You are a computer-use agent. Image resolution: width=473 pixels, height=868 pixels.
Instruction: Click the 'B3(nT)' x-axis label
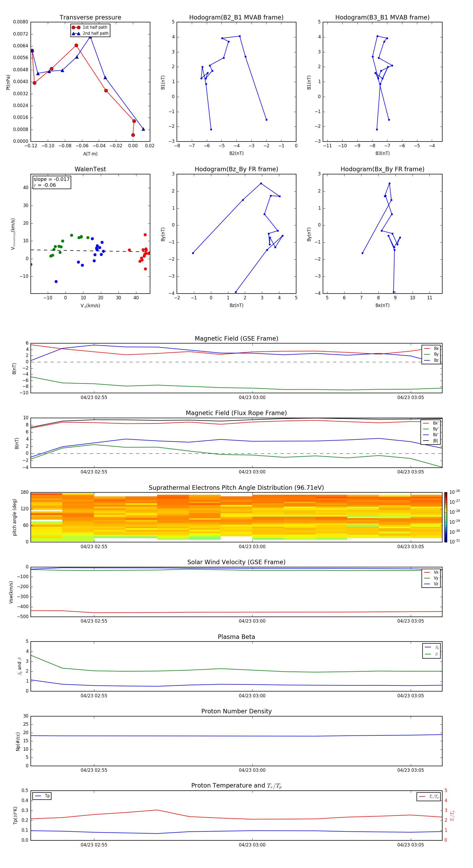(382, 153)
